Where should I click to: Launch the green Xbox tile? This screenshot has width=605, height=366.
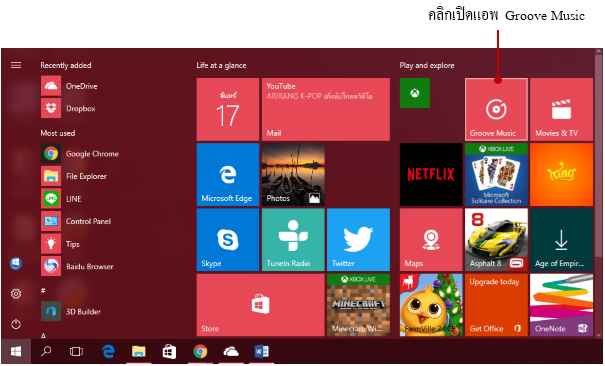click(x=415, y=93)
